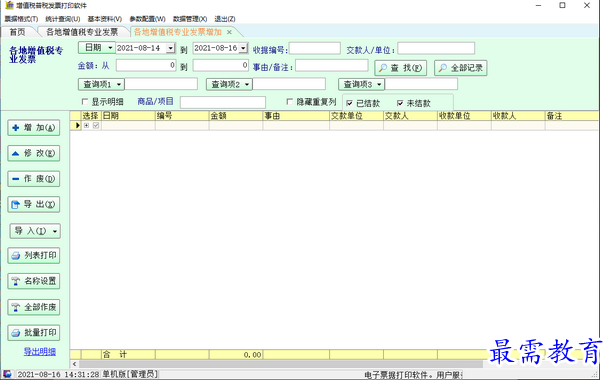Click the 选择 column header
611x383 pixels.
[91, 116]
